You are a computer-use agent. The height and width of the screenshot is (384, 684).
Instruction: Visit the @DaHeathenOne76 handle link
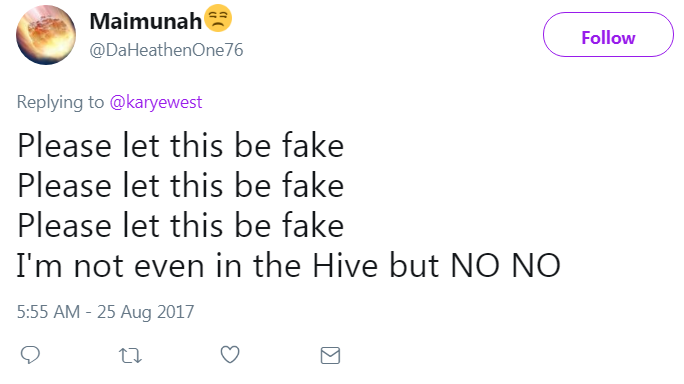[166, 50]
